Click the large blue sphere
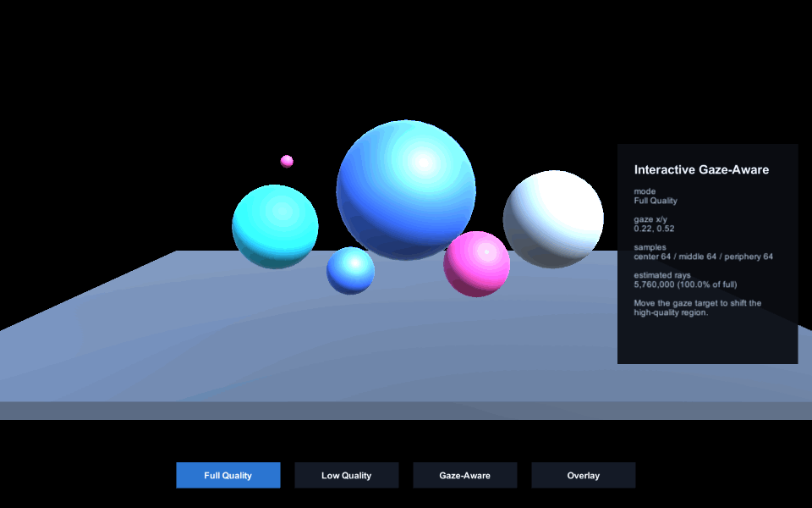 406,190
